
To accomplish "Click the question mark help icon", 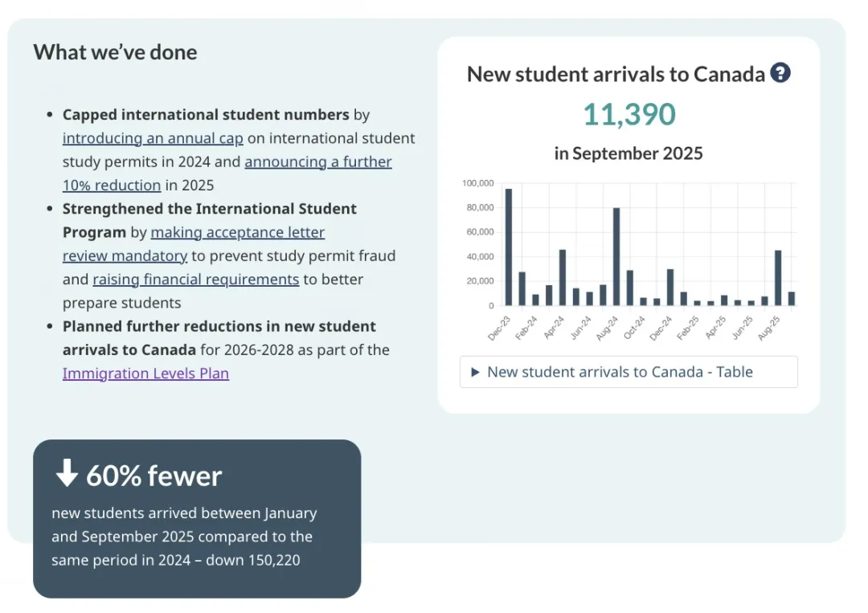I will [x=780, y=73].
